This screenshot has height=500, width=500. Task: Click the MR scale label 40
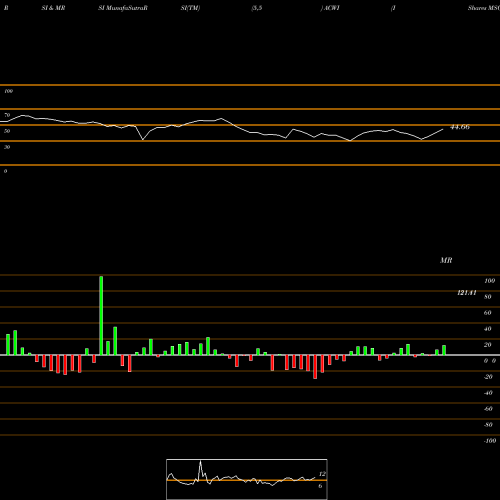click(x=488, y=329)
